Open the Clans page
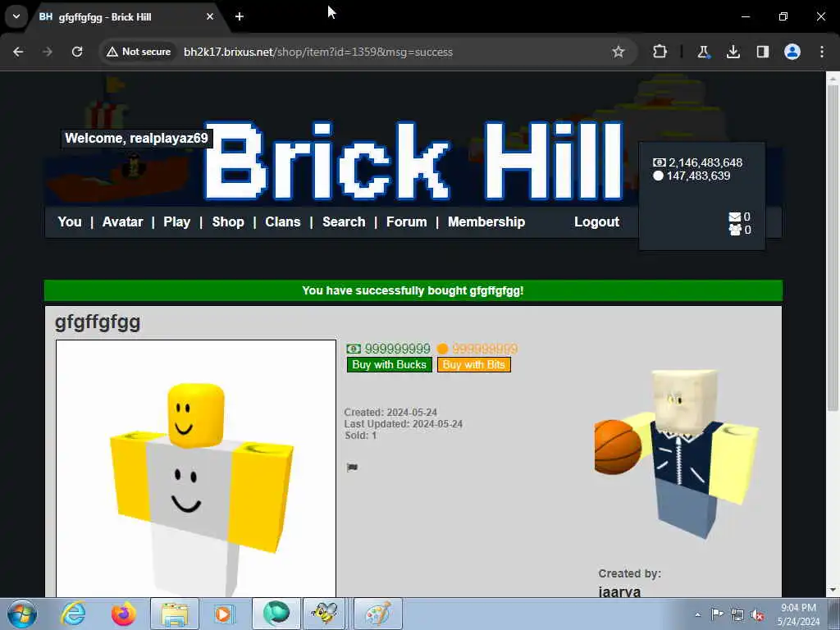Viewport: 840px width, 630px height. coord(283,221)
